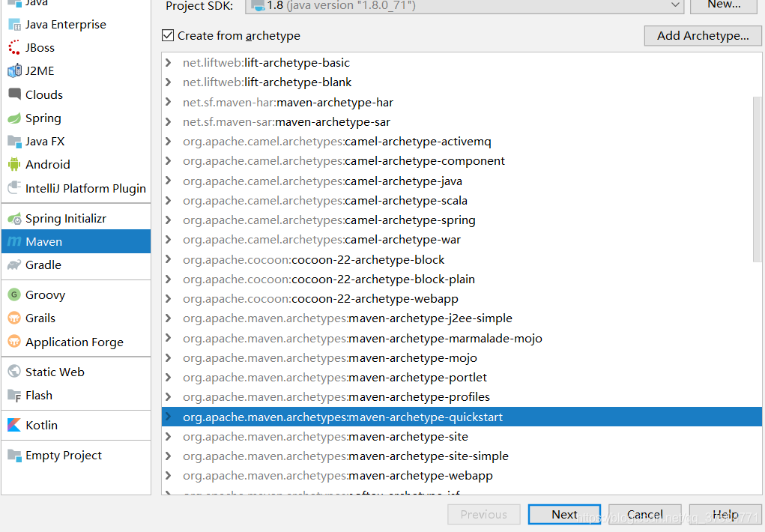
Task: Select the Kotlin logo icon
Action: 15,425
